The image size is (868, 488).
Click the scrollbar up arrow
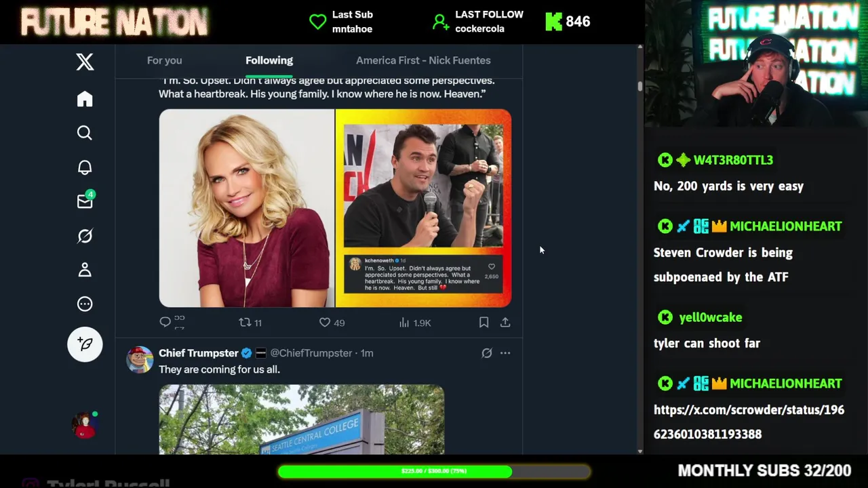(639, 48)
